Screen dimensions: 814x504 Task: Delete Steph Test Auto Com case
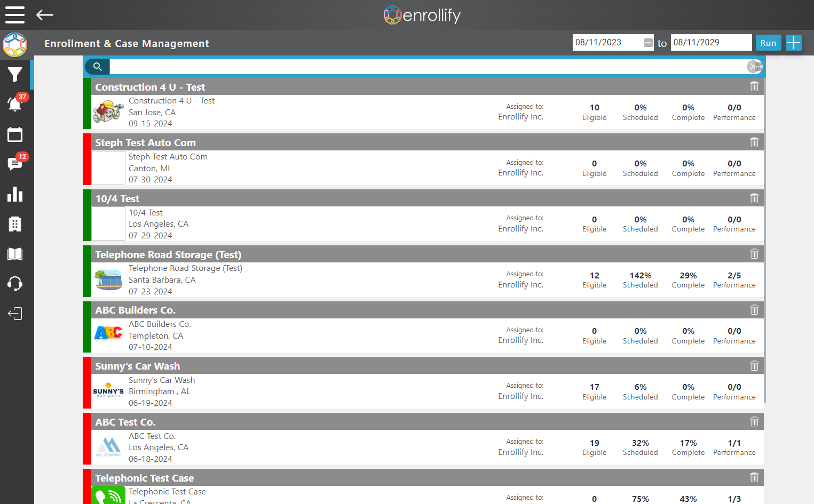coord(754,142)
